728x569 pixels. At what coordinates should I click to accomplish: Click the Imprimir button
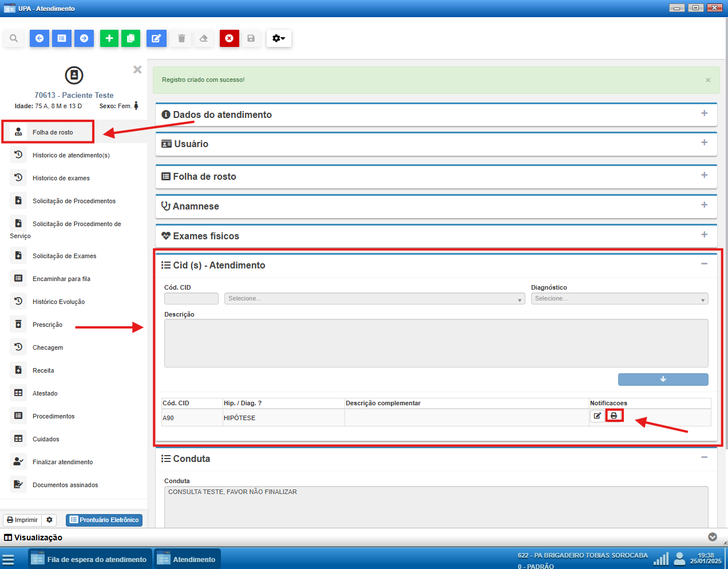coord(22,520)
